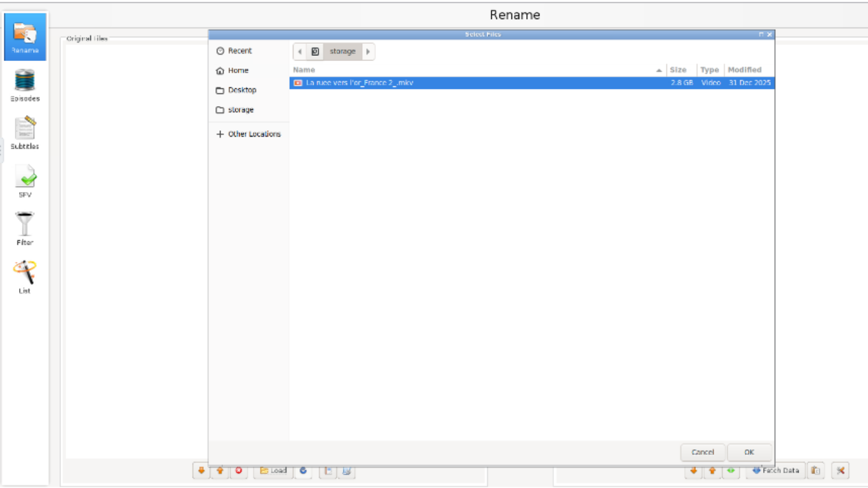Open Desktop folder in the sidebar
The height and width of the screenshot is (488, 868).
[x=241, y=90]
